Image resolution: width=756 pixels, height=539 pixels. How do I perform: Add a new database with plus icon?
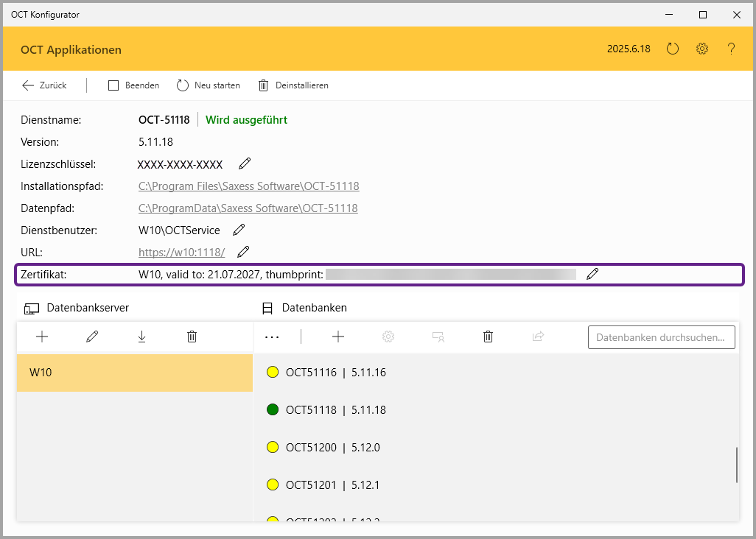point(338,337)
